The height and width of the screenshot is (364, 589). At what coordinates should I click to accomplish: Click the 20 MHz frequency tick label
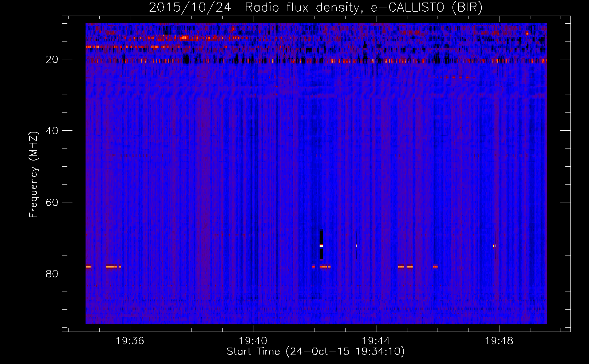(52, 59)
